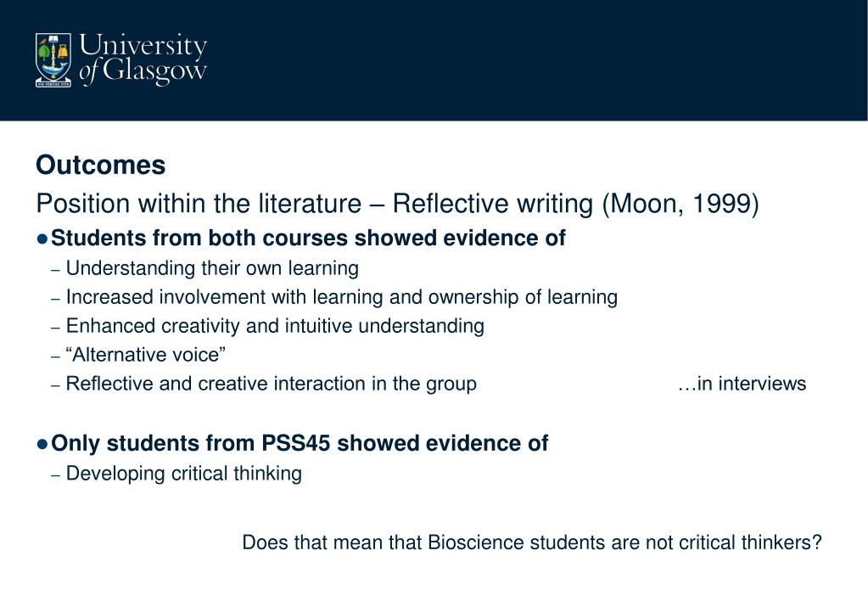Select Reflective and creative interaction line
This screenshot has height=601, width=868.
point(272,384)
